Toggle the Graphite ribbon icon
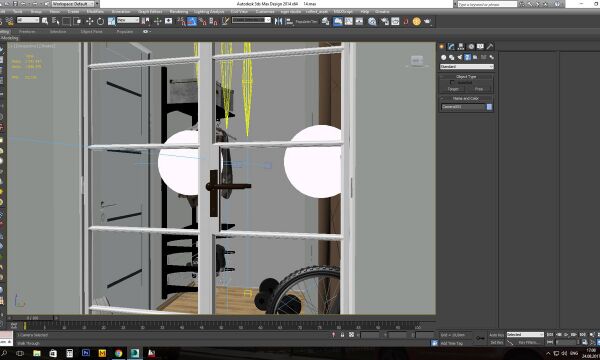 point(338,21)
